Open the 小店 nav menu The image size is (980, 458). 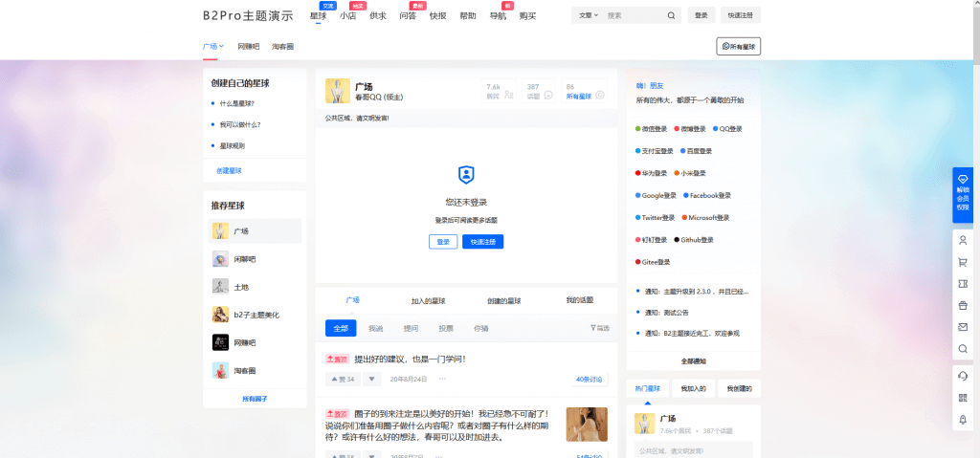pyautogui.click(x=348, y=16)
